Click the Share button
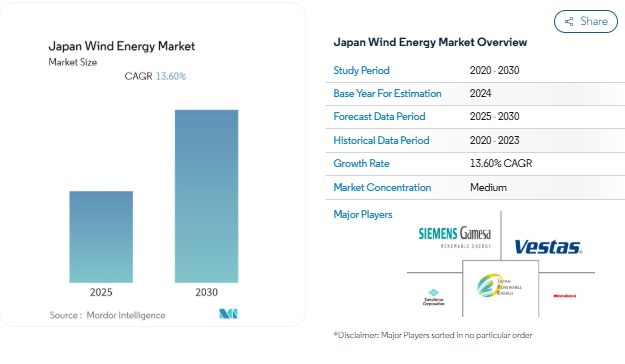Screen dimensions: 625x364 pyautogui.click(x=586, y=22)
